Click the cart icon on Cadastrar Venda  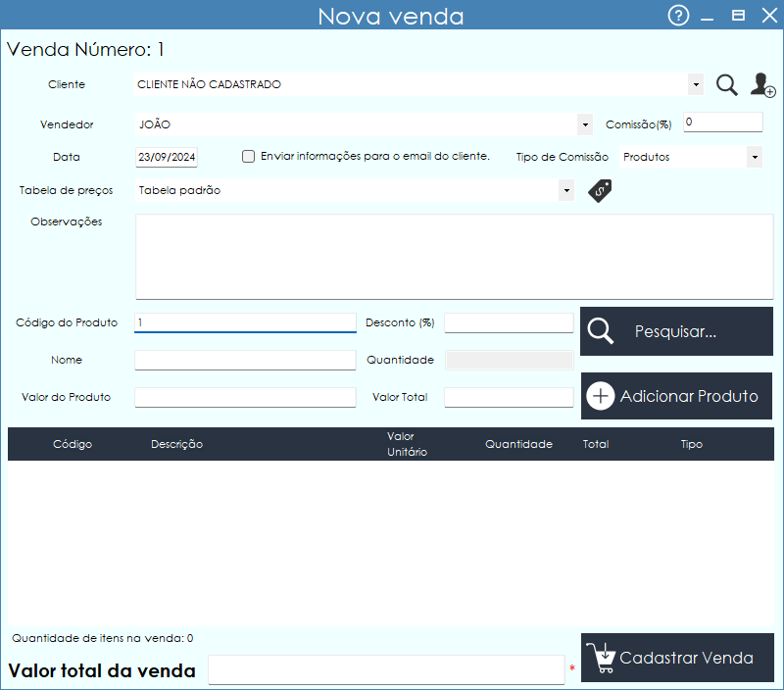(602, 657)
